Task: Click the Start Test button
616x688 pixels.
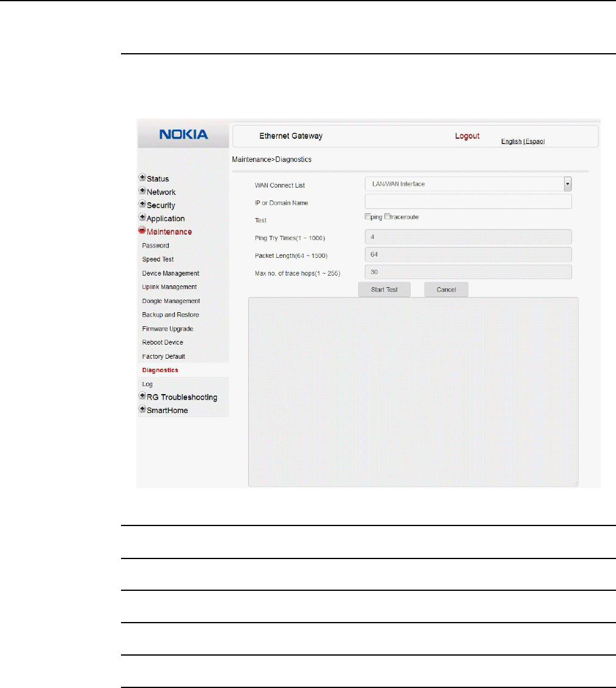Action: 384,290
